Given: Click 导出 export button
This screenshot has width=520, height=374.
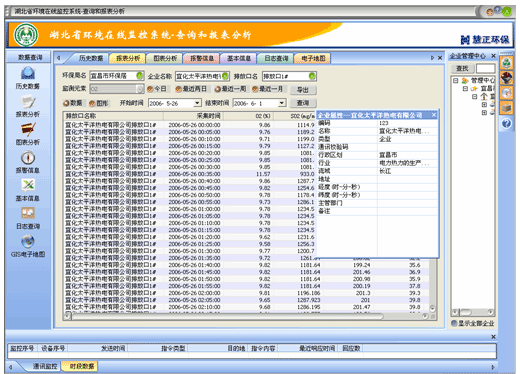Looking at the screenshot, I should click(303, 90).
